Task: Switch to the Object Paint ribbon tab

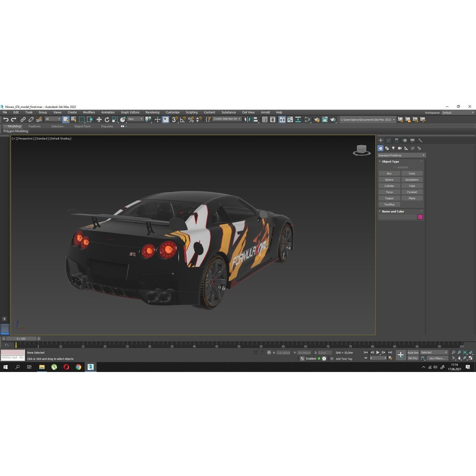Action: point(82,126)
